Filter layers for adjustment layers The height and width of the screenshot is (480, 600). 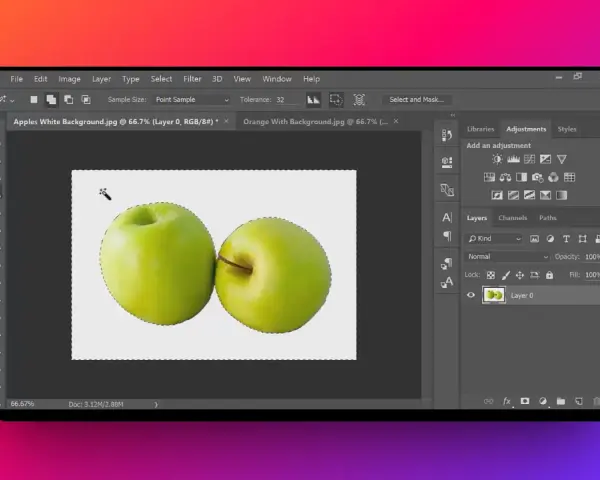click(x=550, y=239)
